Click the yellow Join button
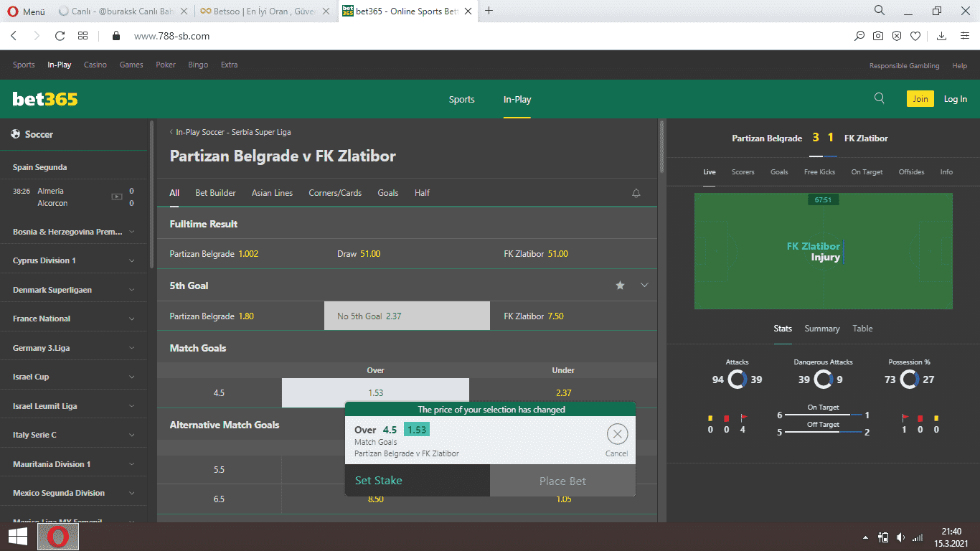 pyautogui.click(x=920, y=99)
